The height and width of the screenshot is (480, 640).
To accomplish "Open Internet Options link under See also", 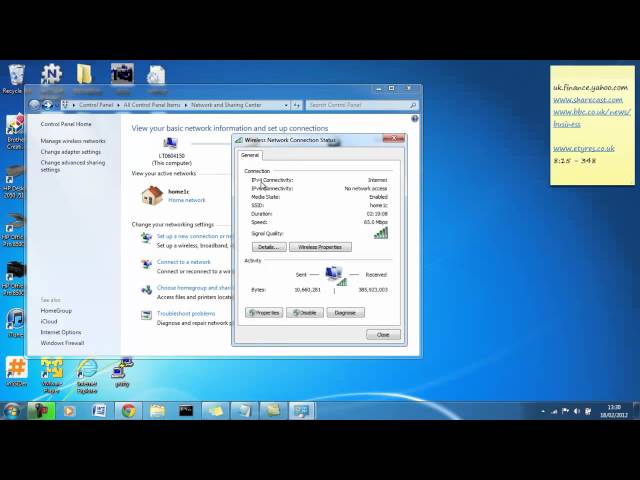I will [x=61, y=332].
